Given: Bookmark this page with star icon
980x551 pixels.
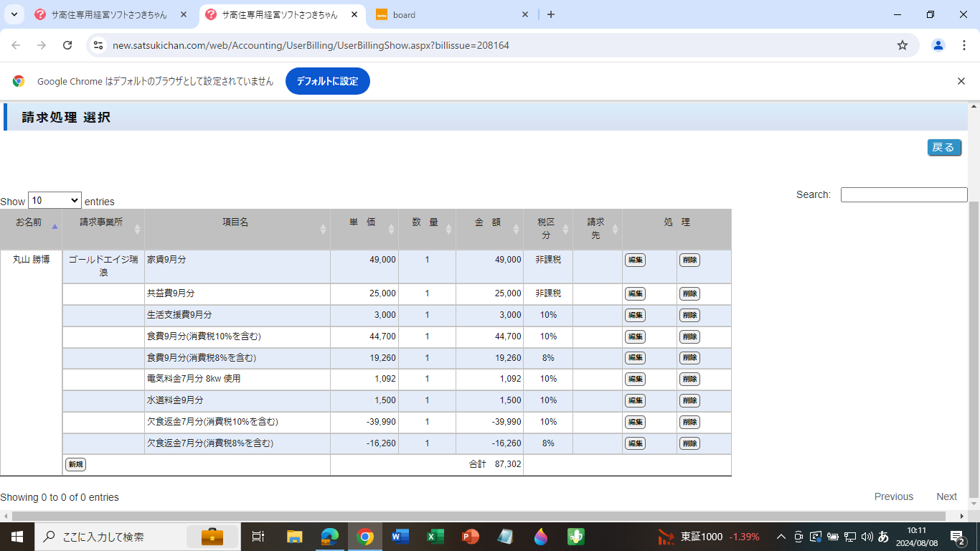Looking at the screenshot, I should click(x=903, y=45).
